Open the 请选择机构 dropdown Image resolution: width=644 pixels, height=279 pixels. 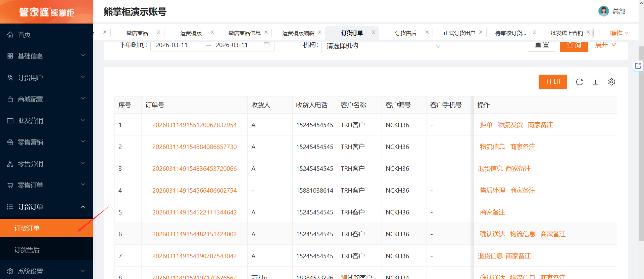pos(383,46)
